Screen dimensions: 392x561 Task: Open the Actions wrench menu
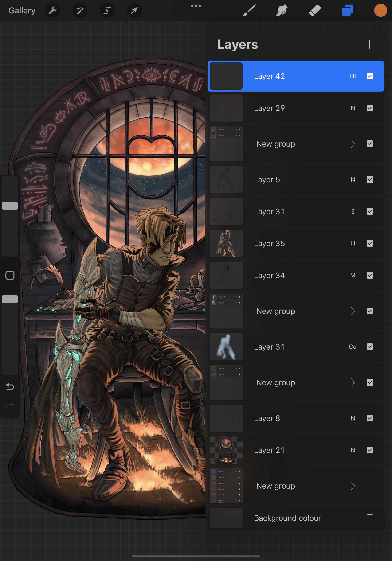click(x=53, y=11)
